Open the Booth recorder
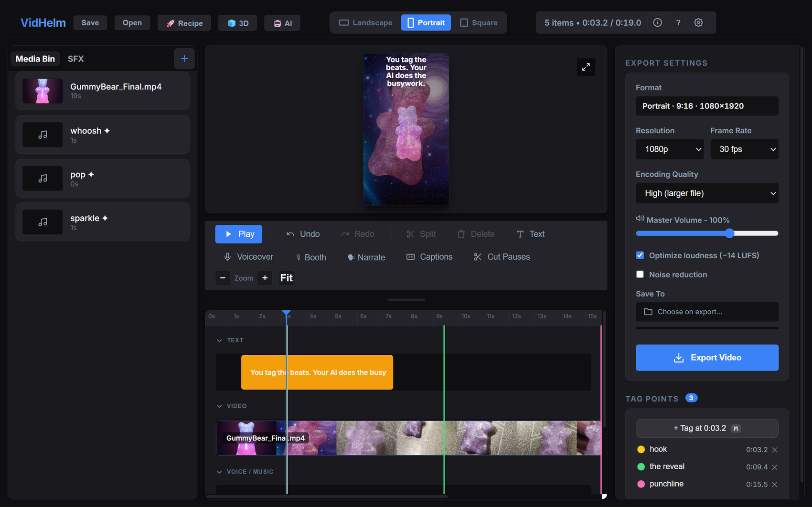812x507 pixels. coord(310,257)
